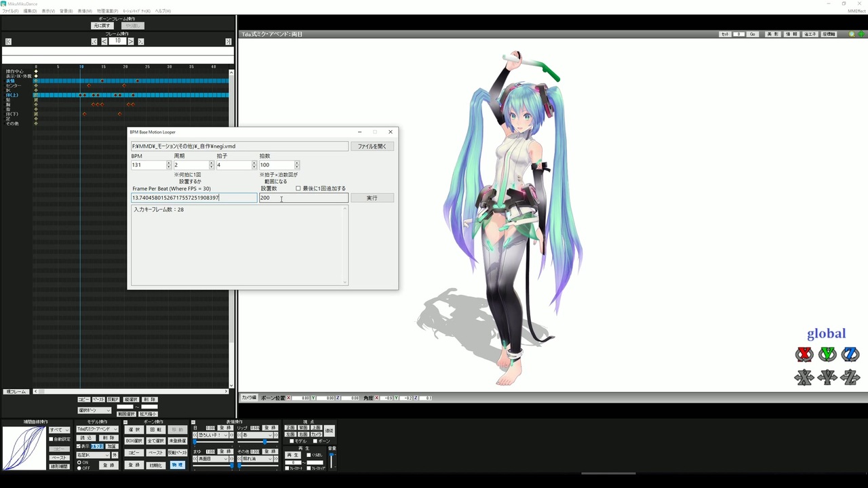Open the eyebrow morph dropdown
The width and height of the screenshot is (868, 488).
coord(213,459)
